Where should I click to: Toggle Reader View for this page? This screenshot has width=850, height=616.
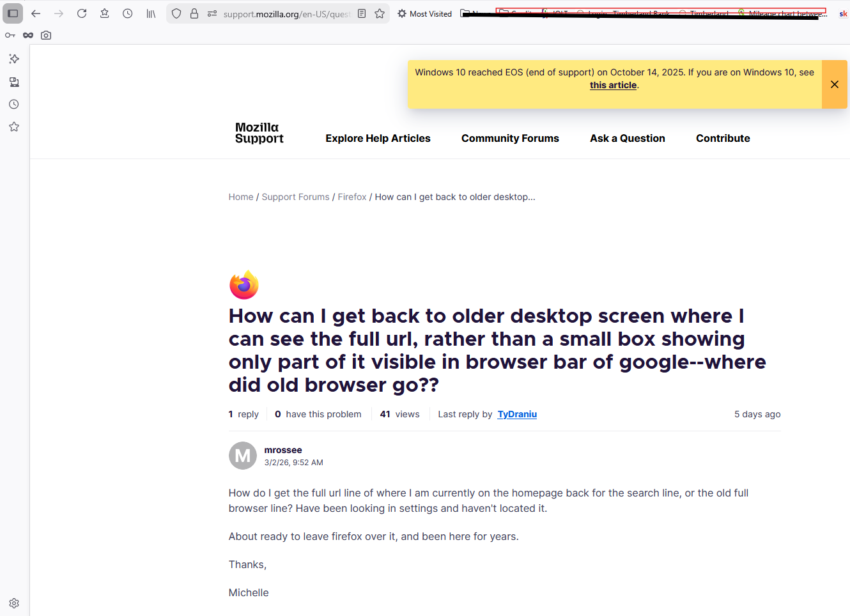(362, 13)
